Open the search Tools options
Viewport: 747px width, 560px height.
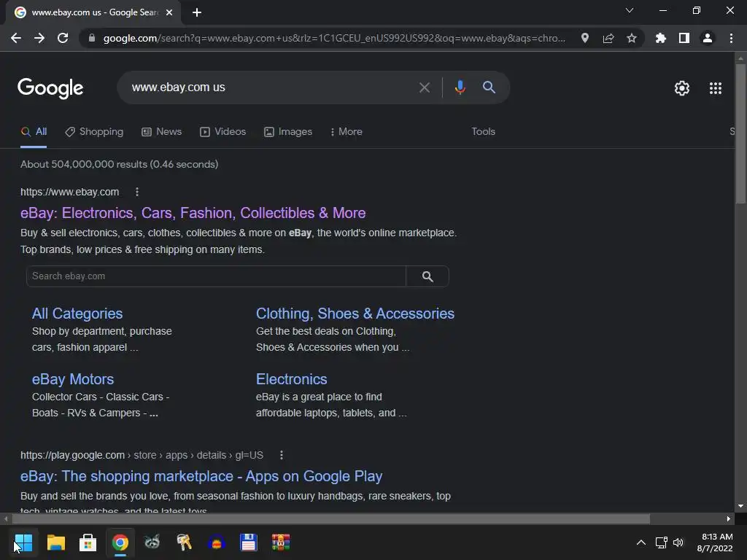click(x=483, y=131)
